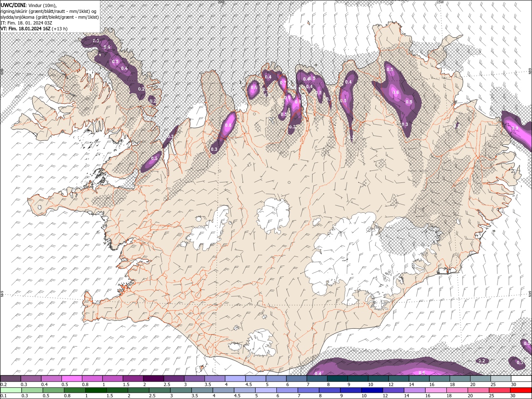The height and width of the screenshot is (399, 532).
Task: Click the grey-green rain-scale swatch labeled 3
Action: coord(181,390)
